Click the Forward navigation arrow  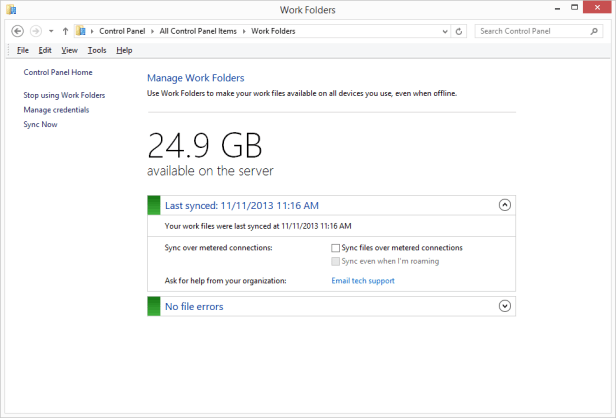pyautogui.click(x=36, y=31)
